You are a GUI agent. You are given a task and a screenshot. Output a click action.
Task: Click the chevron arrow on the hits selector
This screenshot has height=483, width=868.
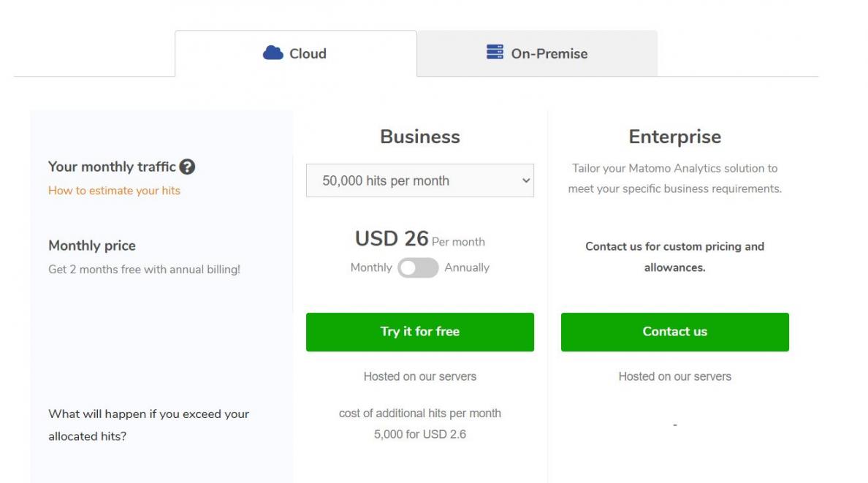tap(525, 181)
